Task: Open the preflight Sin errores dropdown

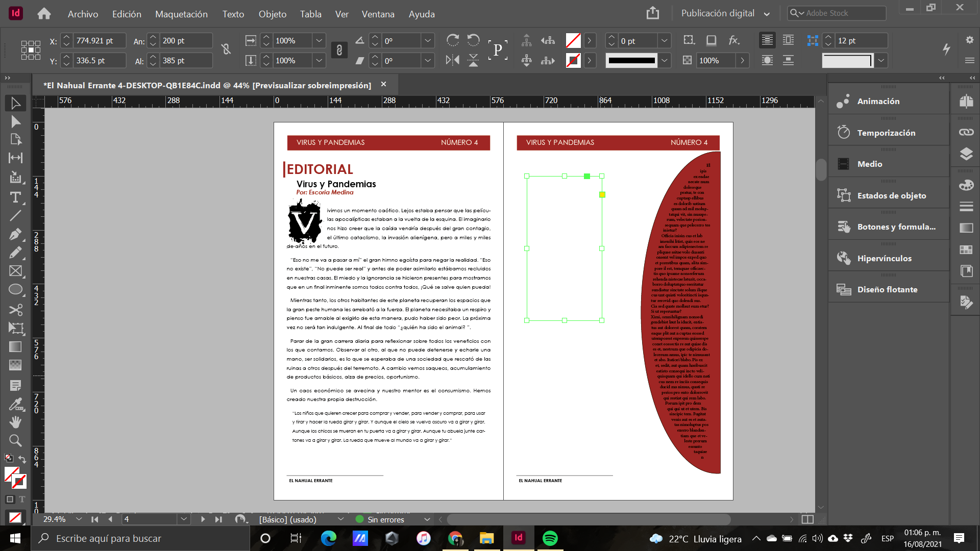Action: (x=427, y=519)
